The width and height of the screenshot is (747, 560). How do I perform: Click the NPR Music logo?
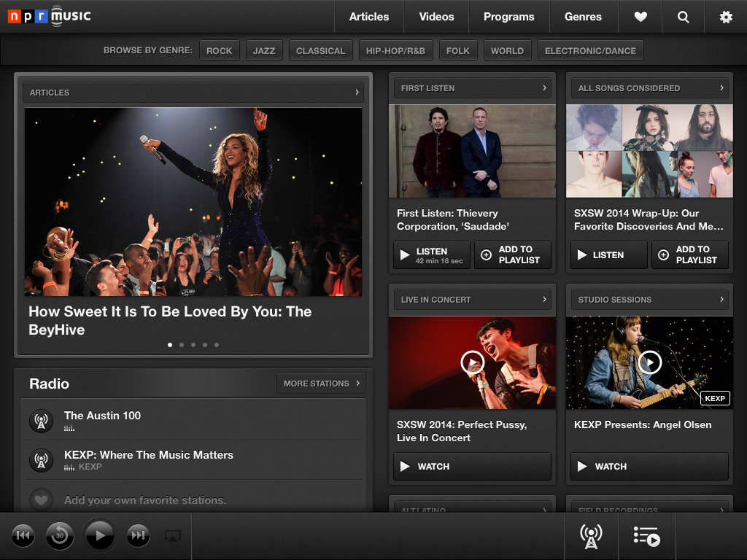pyautogui.click(x=49, y=16)
